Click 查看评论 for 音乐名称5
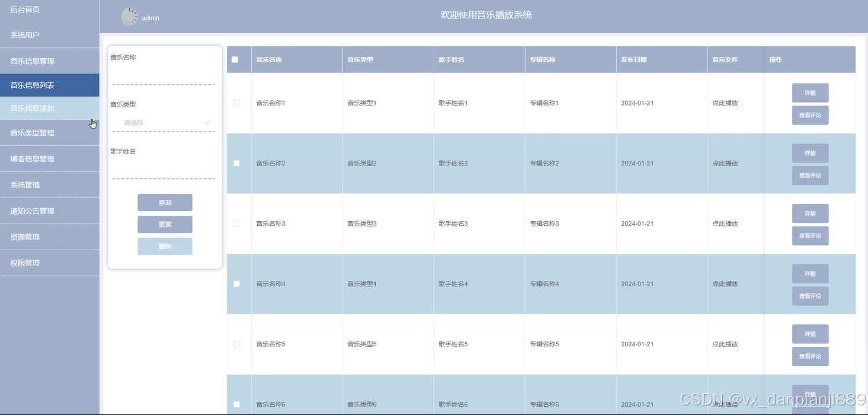 [x=810, y=356]
